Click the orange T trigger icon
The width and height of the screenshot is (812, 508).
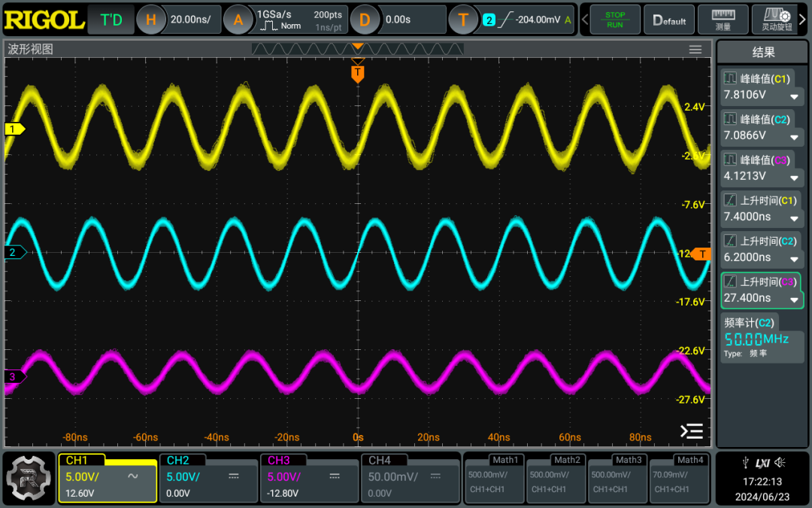[x=463, y=20]
